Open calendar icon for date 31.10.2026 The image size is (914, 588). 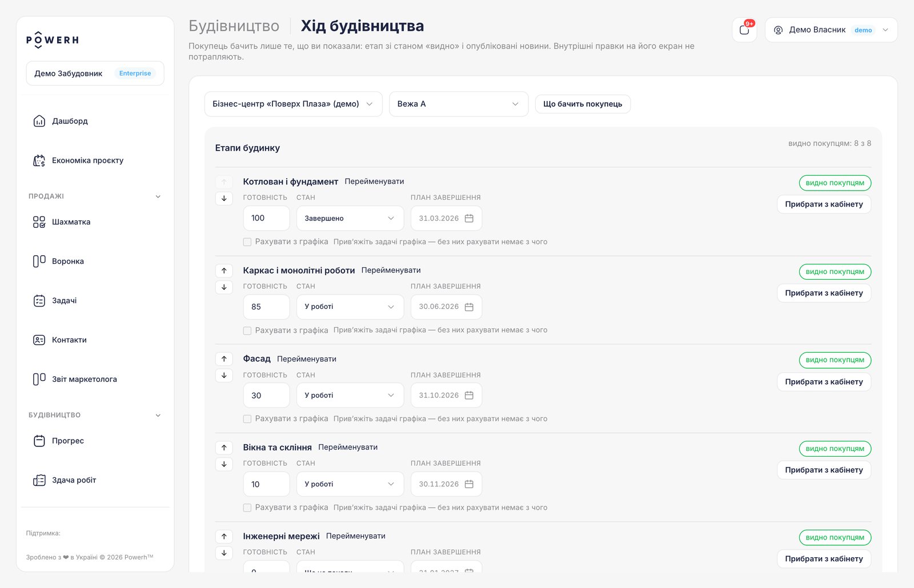469,395
